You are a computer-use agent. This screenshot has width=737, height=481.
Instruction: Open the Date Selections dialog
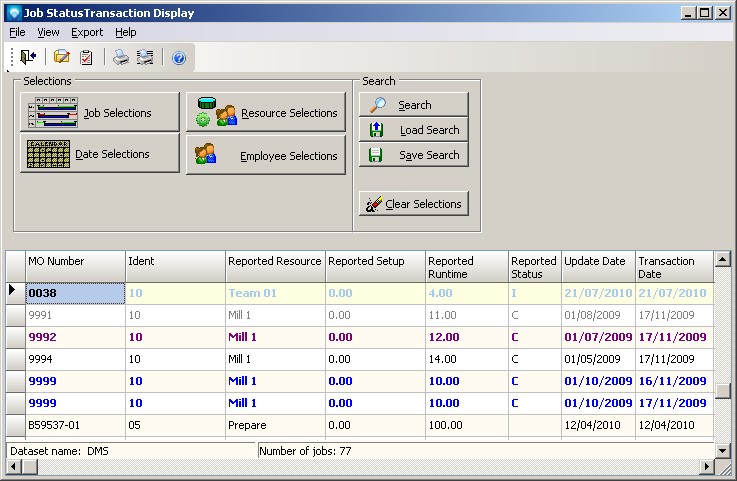pyautogui.click(x=99, y=154)
